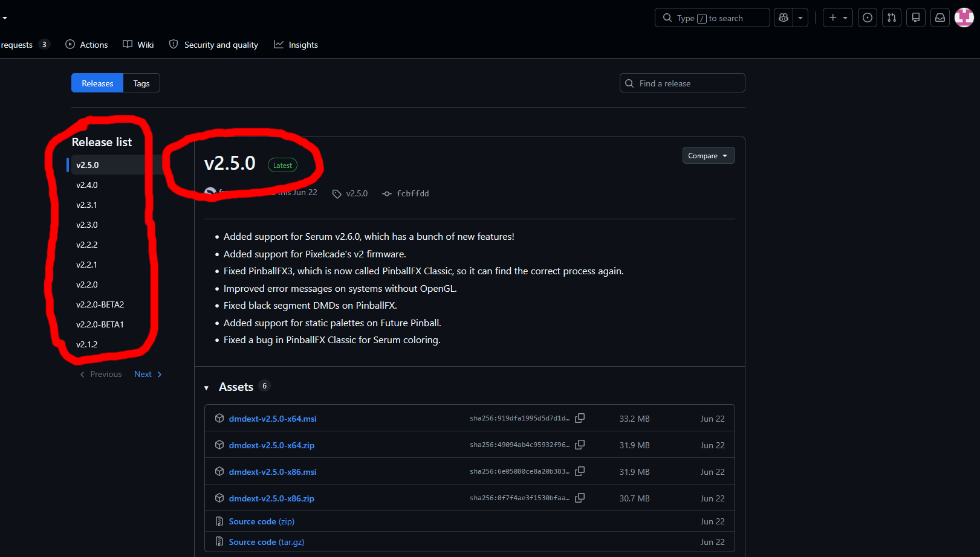The image size is (980, 557).
Task: Open the notifications inbox icon
Action: [940, 18]
